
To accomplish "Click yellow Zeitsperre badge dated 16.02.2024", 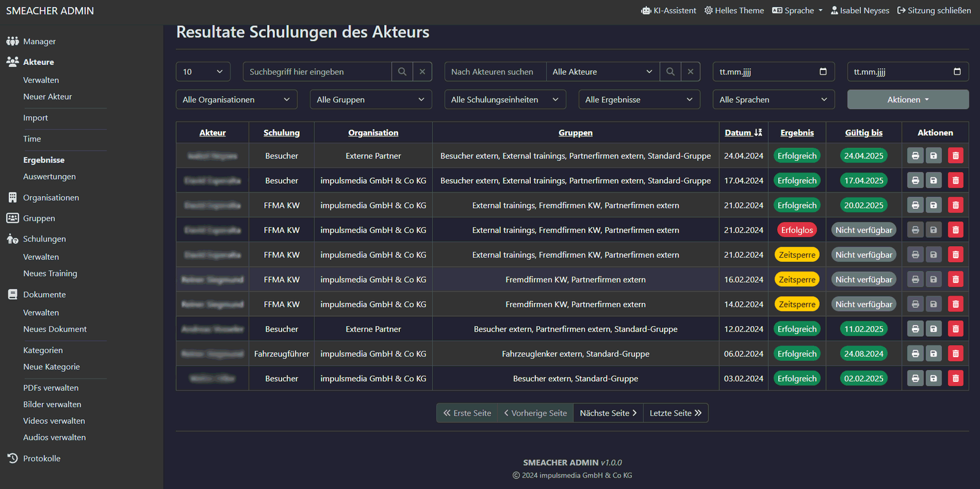I will pyautogui.click(x=797, y=280).
